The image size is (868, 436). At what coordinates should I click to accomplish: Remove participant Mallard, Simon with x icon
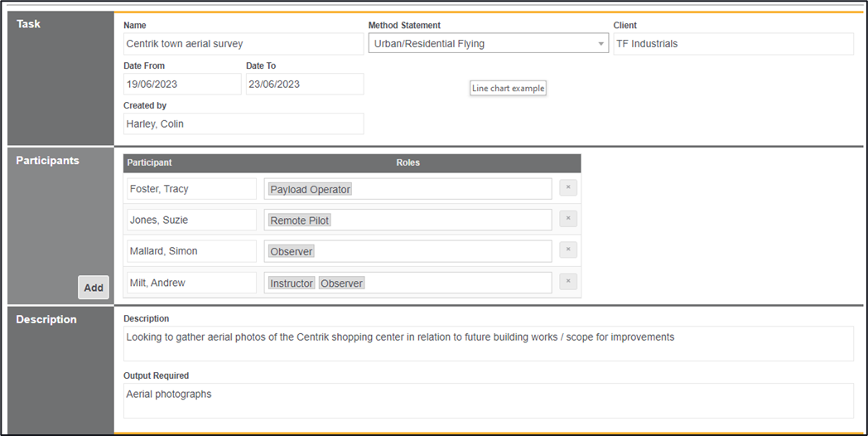pyautogui.click(x=568, y=250)
